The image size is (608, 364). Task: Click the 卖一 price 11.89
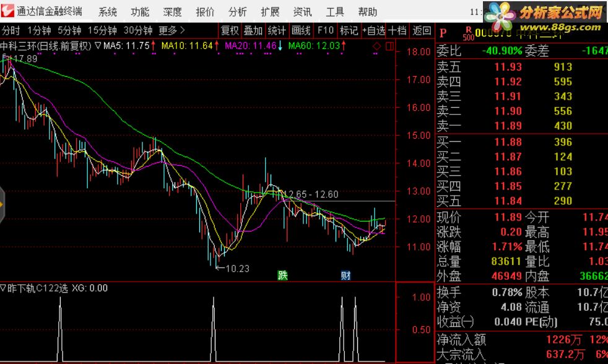pyautogui.click(x=508, y=126)
